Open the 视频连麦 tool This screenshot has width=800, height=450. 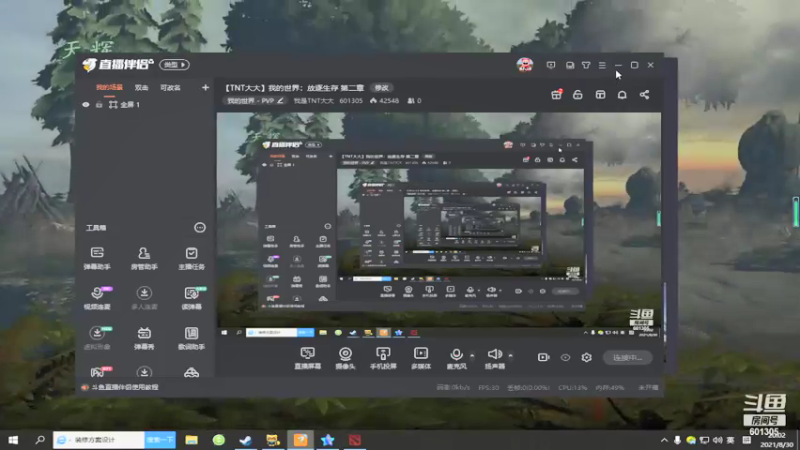97,298
